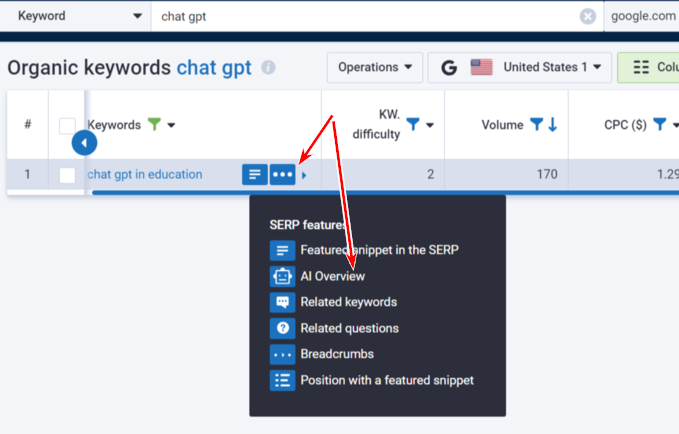679x434 pixels.
Task: Sort by Volume using the down arrow
Action: pos(553,125)
